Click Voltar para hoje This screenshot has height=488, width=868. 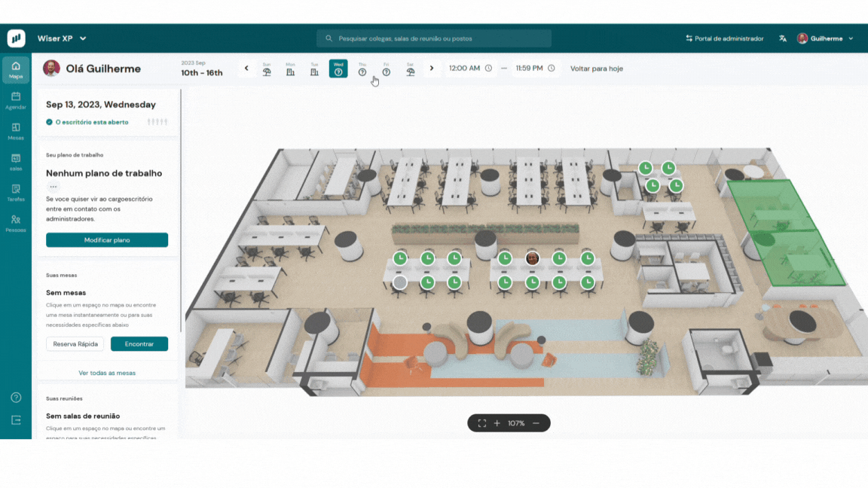(x=596, y=69)
